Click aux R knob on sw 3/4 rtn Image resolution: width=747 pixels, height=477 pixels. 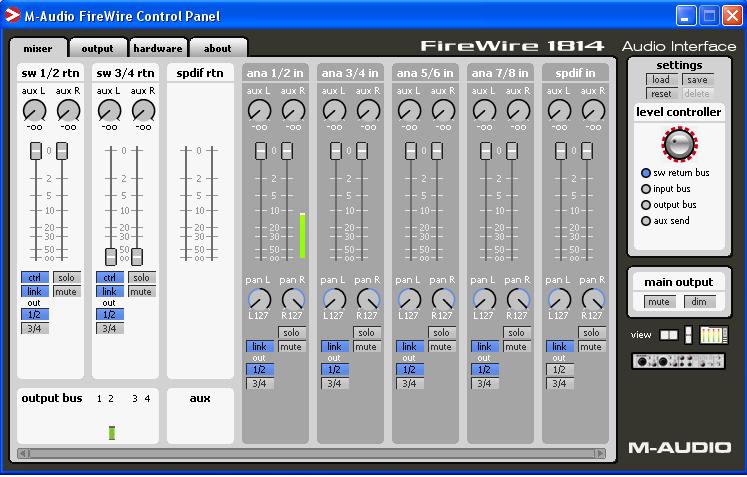(143, 111)
